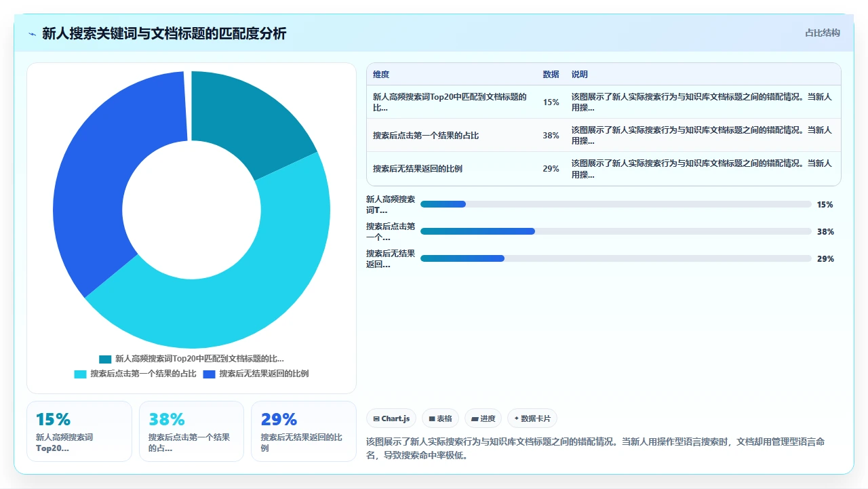Select the Chart.js tag chip
This screenshot has height=489, width=868.
pyautogui.click(x=392, y=418)
